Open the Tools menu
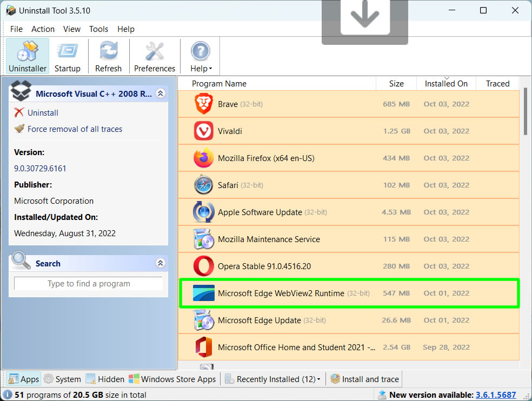Viewport: 532px width, 401px height. (x=98, y=29)
